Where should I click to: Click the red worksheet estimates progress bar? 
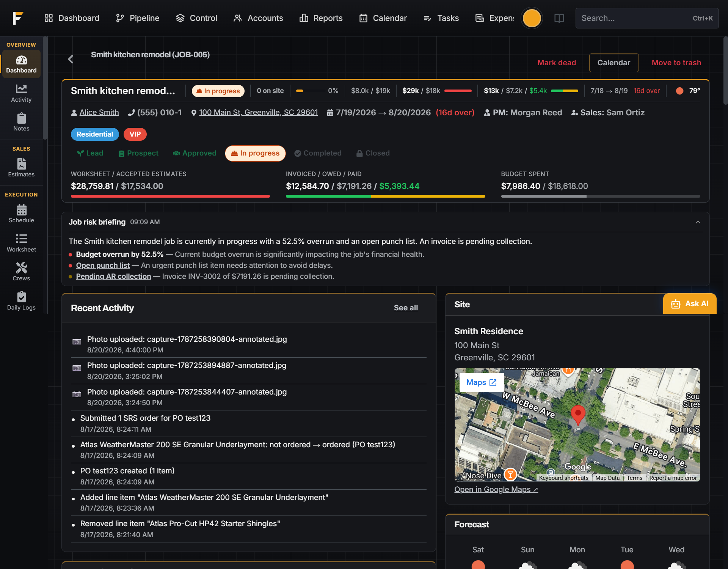coord(170,196)
